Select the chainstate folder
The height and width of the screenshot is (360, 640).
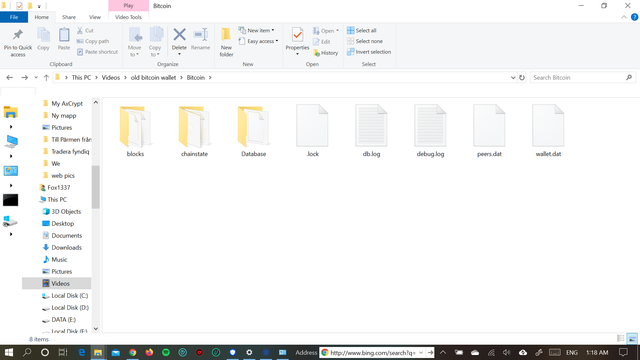[x=194, y=131]
